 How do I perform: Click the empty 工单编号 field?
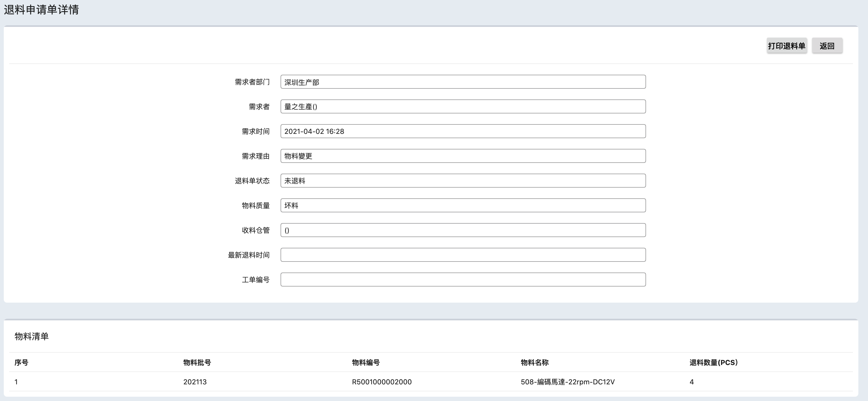[x=463, y=279]
